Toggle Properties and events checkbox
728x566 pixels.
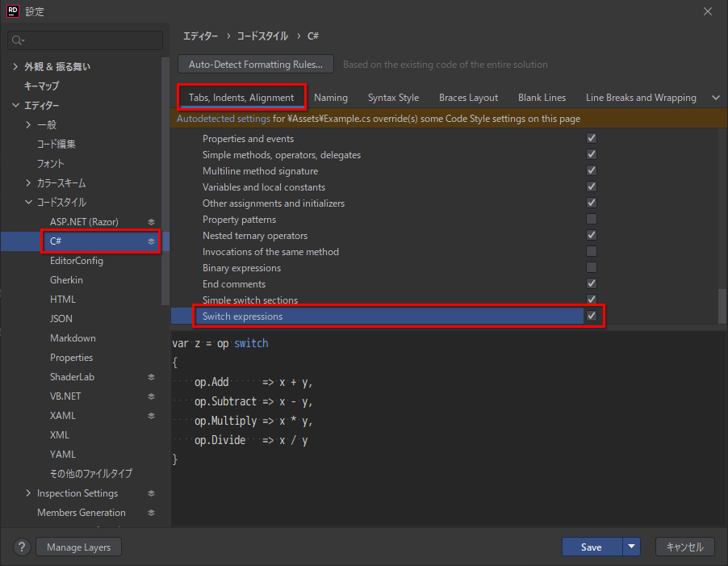click(x=592, y=138)
